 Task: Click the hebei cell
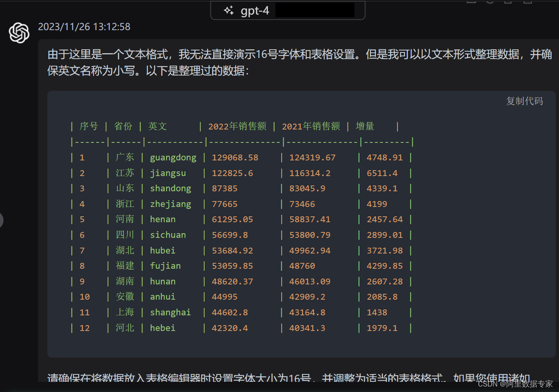163,328
